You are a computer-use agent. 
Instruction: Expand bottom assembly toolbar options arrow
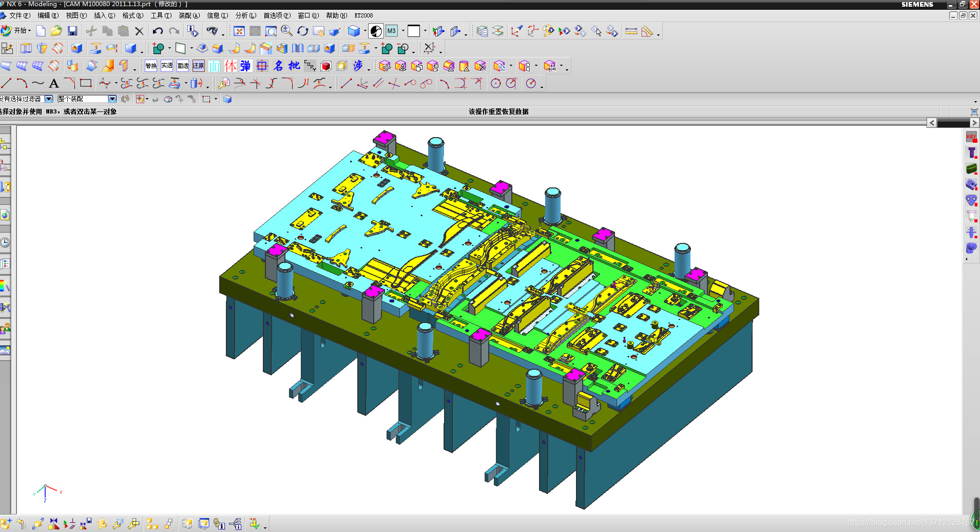(265, 527)
